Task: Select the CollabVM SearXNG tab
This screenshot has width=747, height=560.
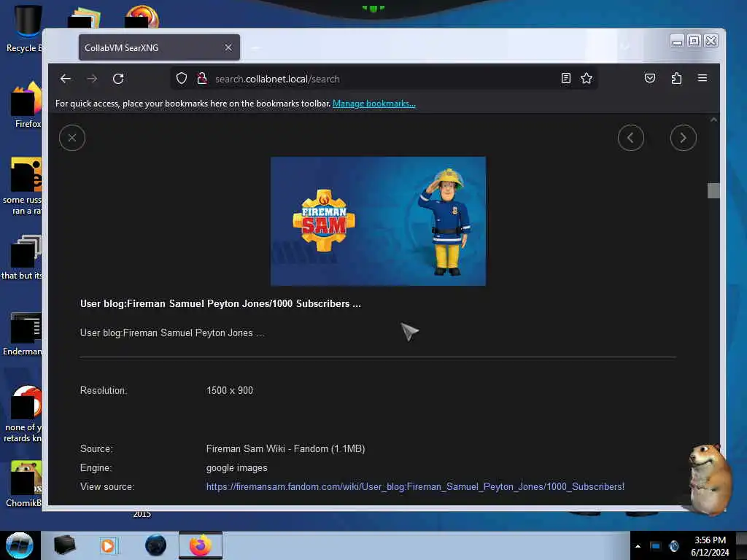Action: tap(159, 47)
